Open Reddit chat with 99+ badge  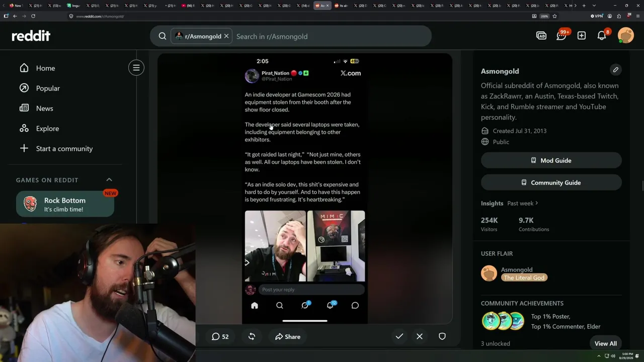coord(562,35)
